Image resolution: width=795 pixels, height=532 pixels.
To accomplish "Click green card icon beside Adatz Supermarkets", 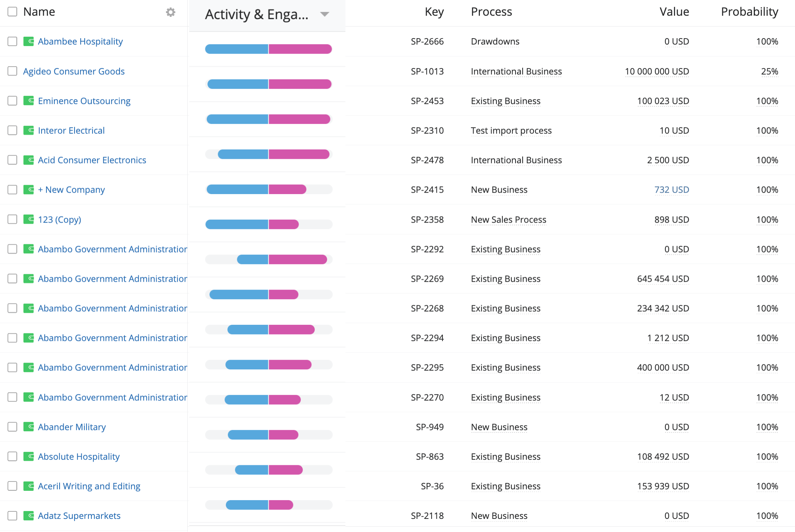I will coord(28,516).
